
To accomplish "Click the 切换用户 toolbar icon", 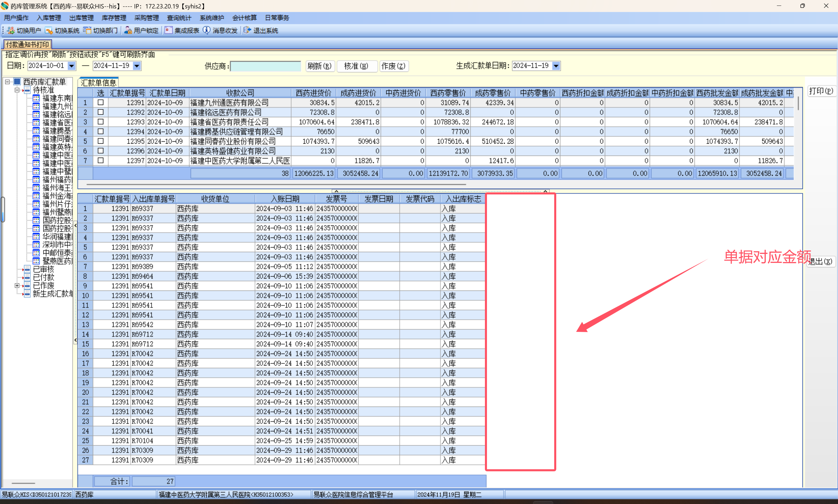I will tap(11, 31).
